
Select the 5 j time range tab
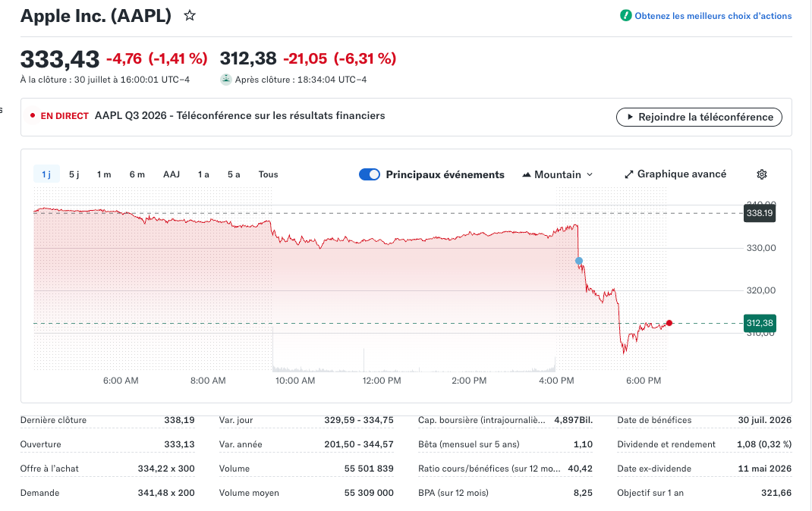point(74,174)
